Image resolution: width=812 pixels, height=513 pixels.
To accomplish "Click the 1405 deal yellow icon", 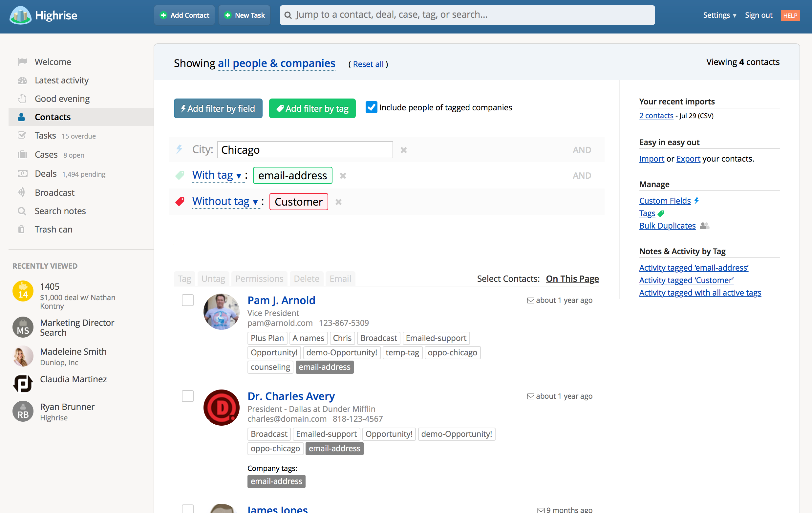I will pyautogui.click(x=23, y=291).
